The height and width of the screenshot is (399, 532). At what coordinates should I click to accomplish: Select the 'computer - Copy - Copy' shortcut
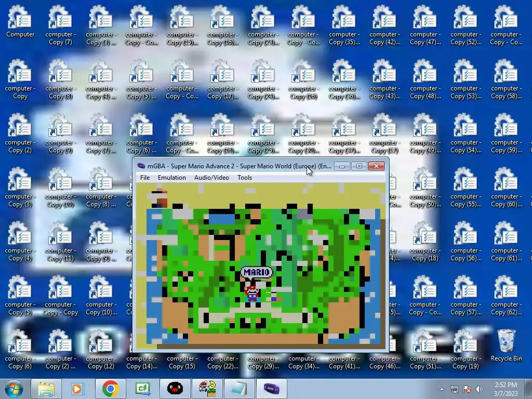60,296
